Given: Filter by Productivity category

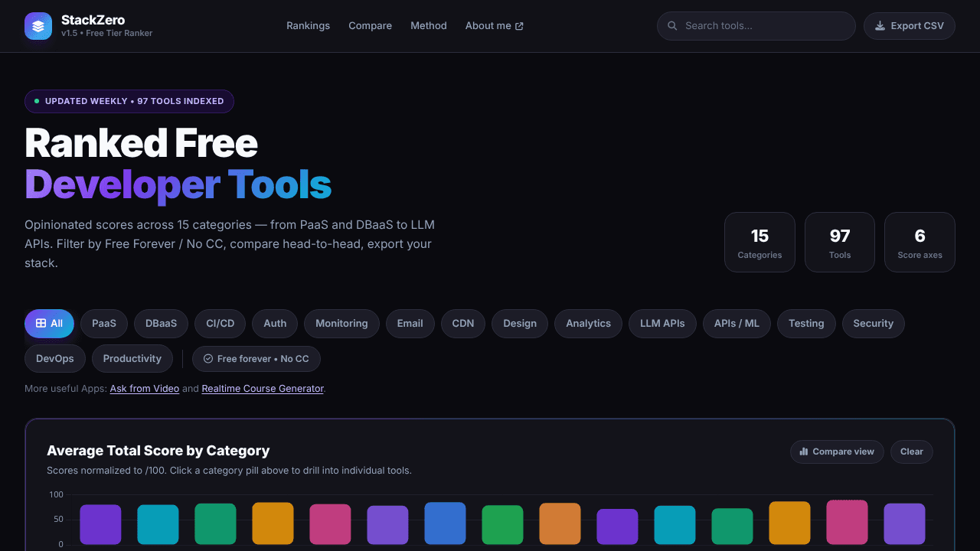Looking at the screenshot, I should [x=132, y=359].
